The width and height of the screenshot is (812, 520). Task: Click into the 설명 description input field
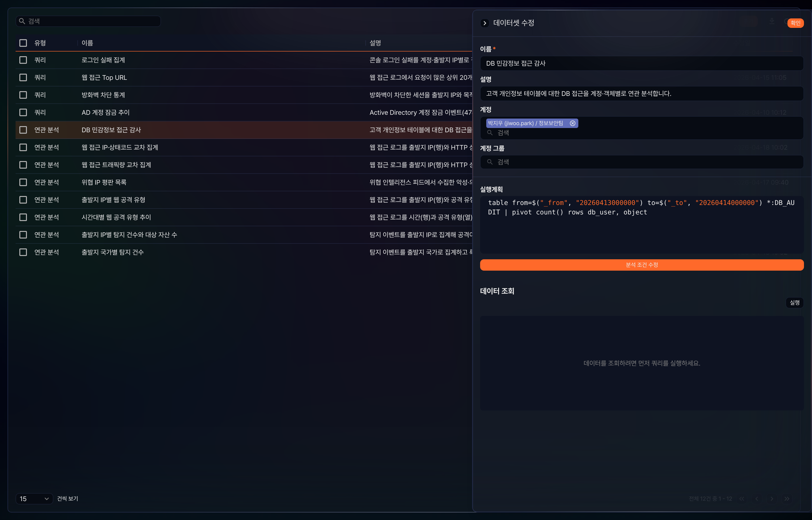(642, 94)
